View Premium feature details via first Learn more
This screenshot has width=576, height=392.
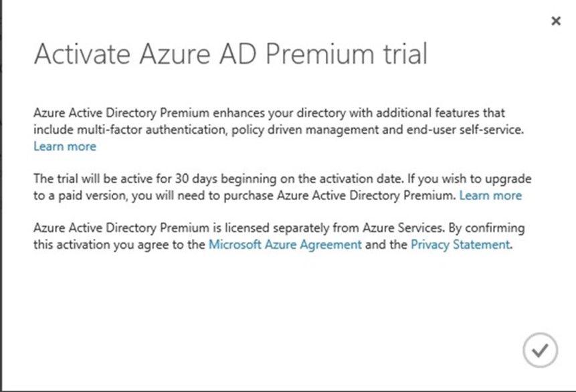65,146
